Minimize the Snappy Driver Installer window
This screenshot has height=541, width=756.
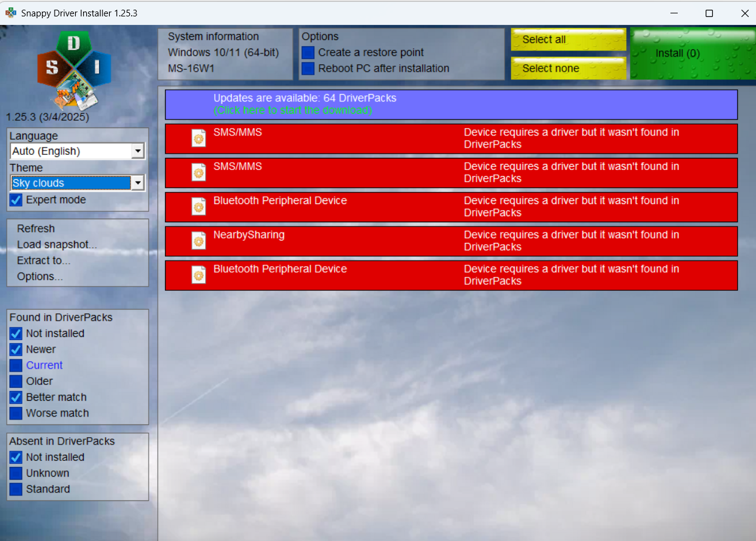pos(673,13)
